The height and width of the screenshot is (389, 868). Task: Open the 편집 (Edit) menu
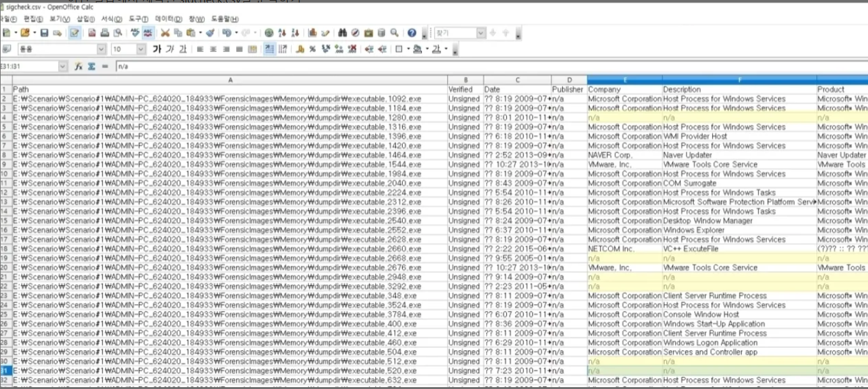coord(32,19)
